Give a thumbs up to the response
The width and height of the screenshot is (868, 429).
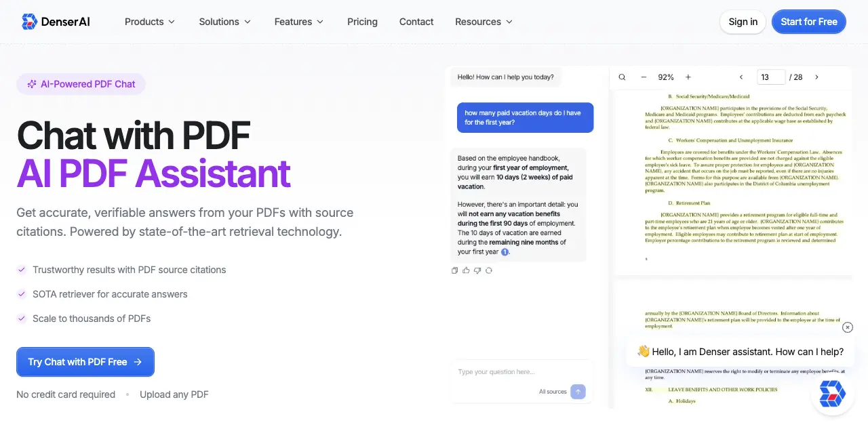click(x=466, y=270)
